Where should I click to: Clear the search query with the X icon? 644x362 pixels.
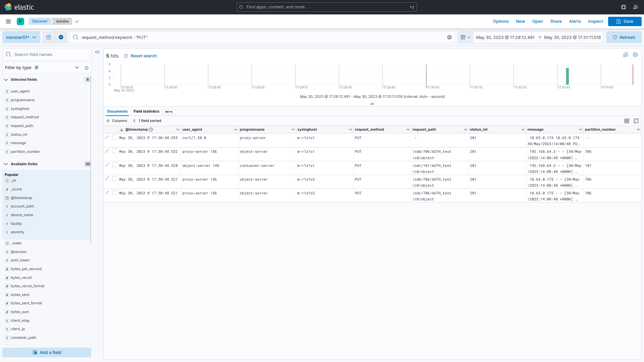(449, 37)
